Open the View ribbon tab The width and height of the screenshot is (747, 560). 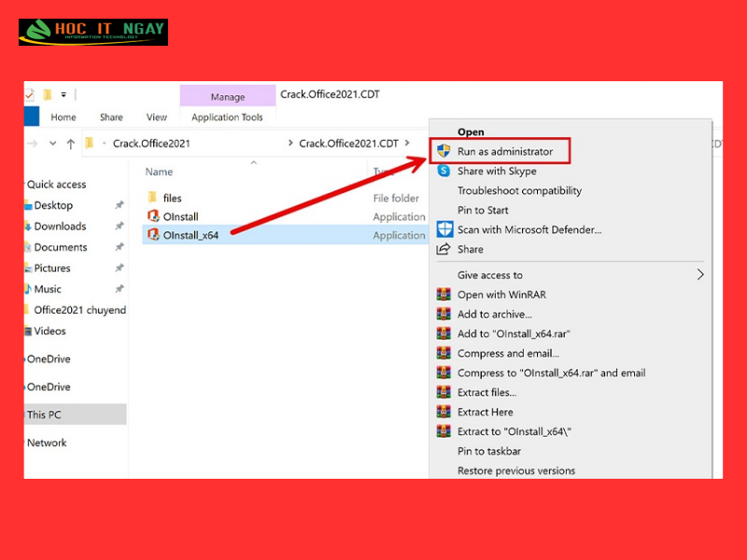[157, 118]
